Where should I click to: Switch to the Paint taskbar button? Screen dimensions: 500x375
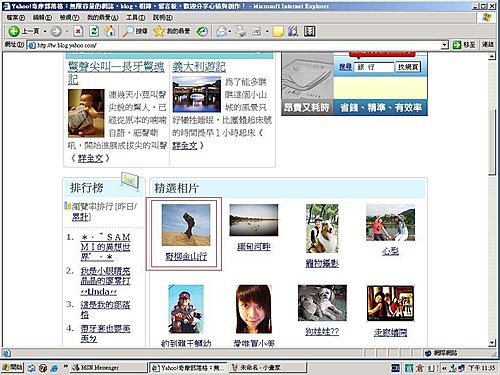click(x=268, y=367)
